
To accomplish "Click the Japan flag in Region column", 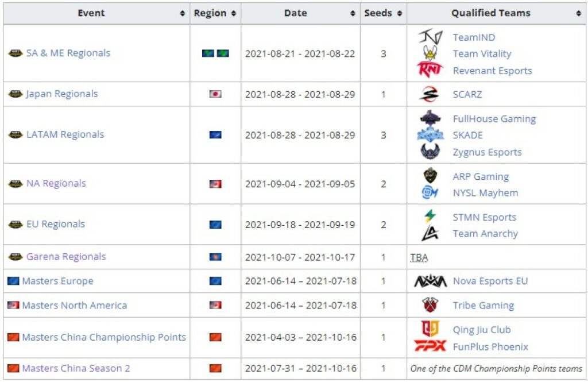I will tap(215, 94).
